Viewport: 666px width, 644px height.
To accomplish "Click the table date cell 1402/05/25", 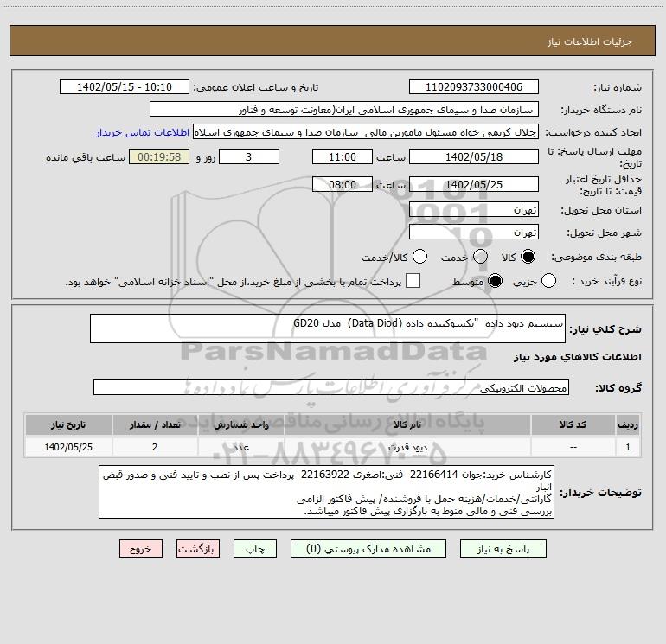I will click(68, 447).
